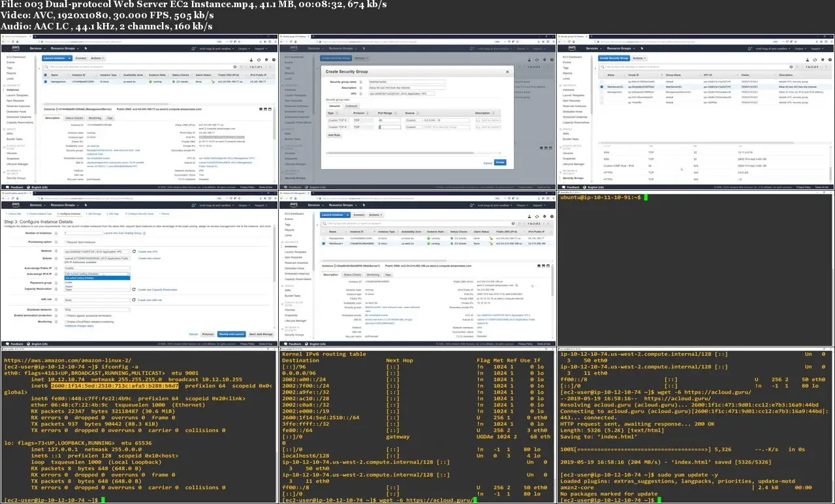Click info icon beside Security group name field
The height and width of the screenshot is (504, 835).
[360, 82]
